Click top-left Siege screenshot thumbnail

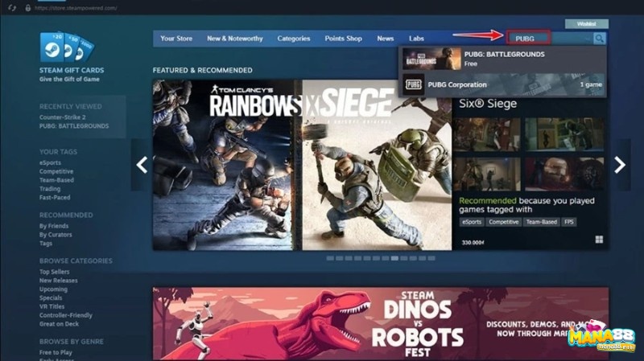tap(487, 134)
